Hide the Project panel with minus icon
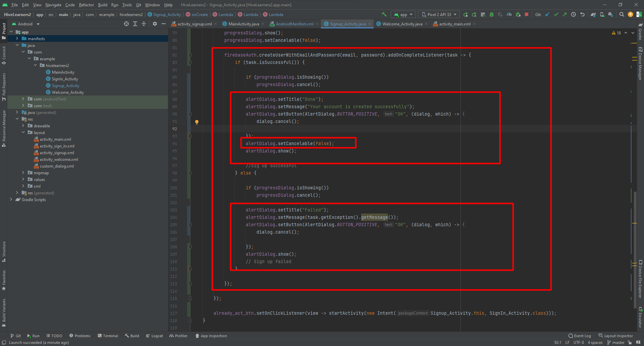This screenshot has width=644, height=346. (163, 24)
